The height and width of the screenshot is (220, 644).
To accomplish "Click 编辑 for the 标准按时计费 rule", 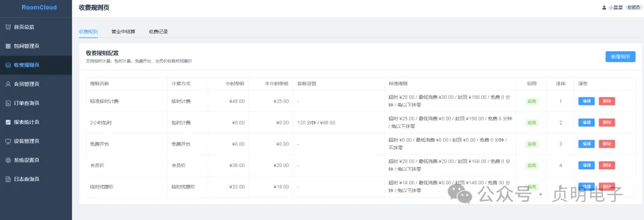I will click(x=587, y=101).
